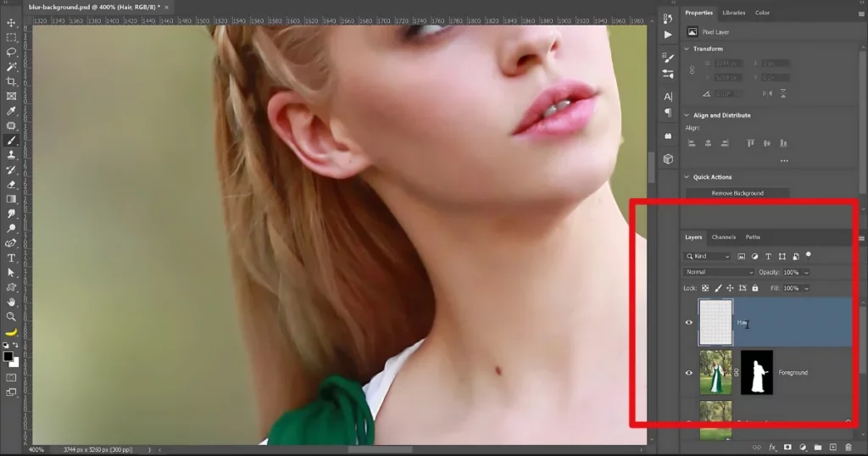This screenshot has height=456, width=868.
Task: Switch to the Channels tab
Action: click(724, 236)
